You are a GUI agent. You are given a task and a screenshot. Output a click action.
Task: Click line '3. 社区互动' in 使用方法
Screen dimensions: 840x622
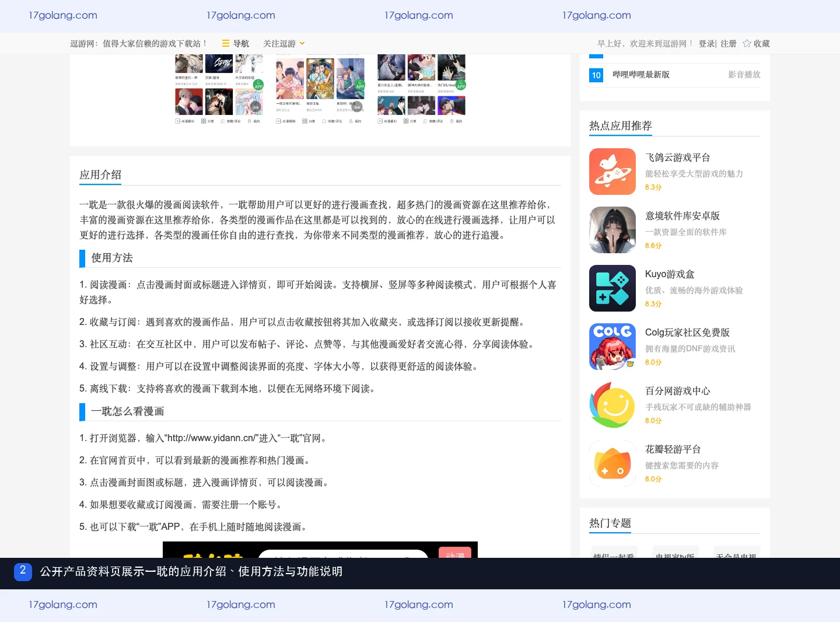pos(307,344)
